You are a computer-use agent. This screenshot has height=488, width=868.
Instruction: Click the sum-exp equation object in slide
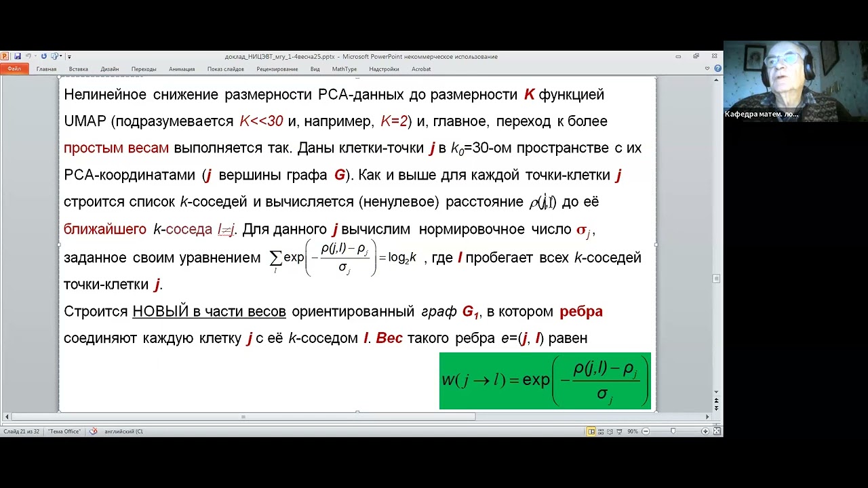point(343,258)
